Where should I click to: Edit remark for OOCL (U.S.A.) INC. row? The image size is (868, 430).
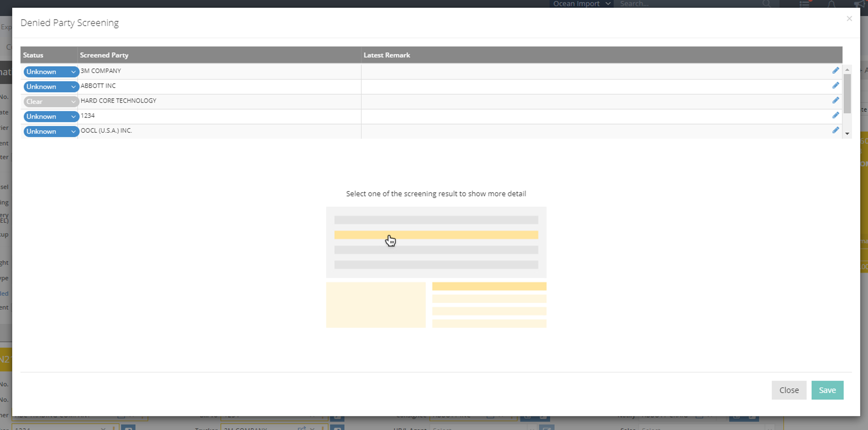coord(835,130)
